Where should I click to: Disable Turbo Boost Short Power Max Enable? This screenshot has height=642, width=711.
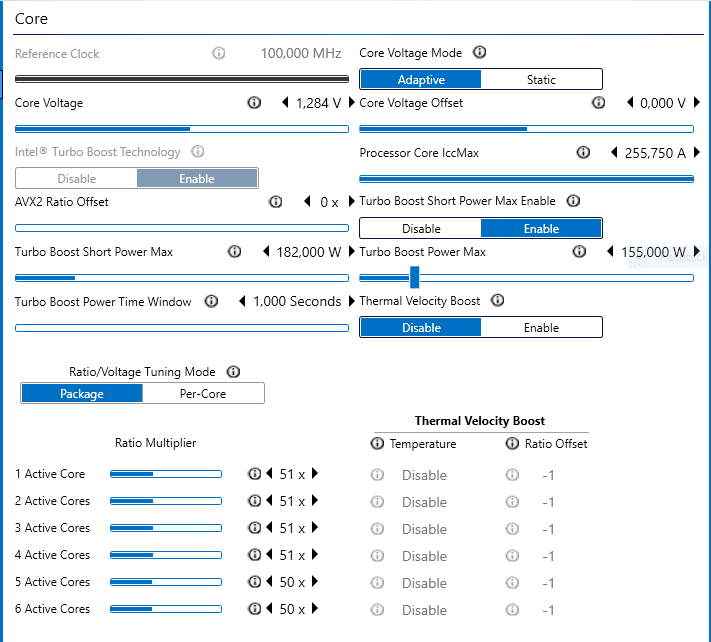(x=421, y=228)
